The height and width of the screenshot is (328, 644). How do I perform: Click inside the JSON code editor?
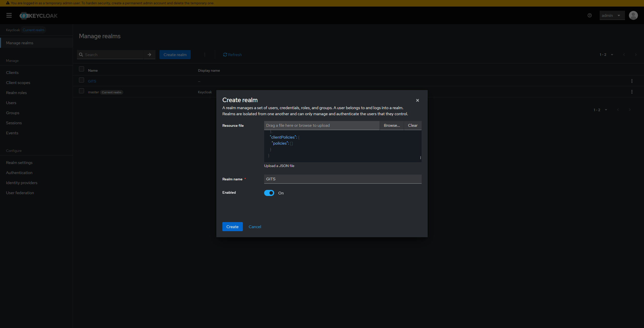343,146
